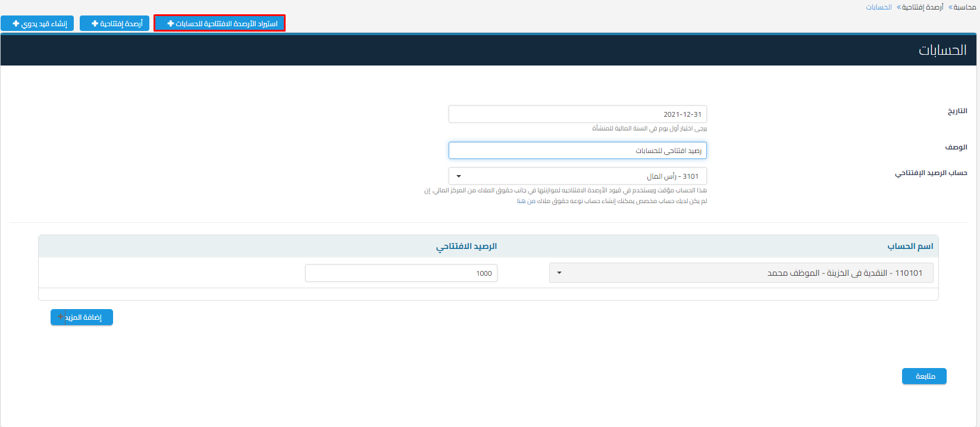Click the الرصيد الافتتاحي column header

[466, 246]
